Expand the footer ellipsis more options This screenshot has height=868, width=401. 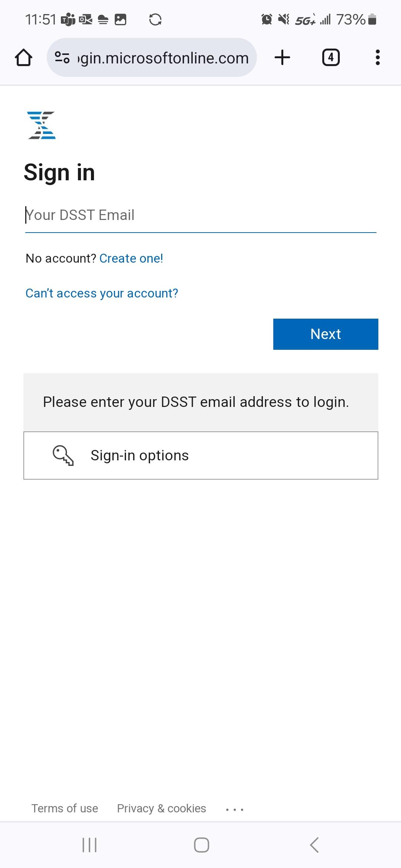[235, 809]
